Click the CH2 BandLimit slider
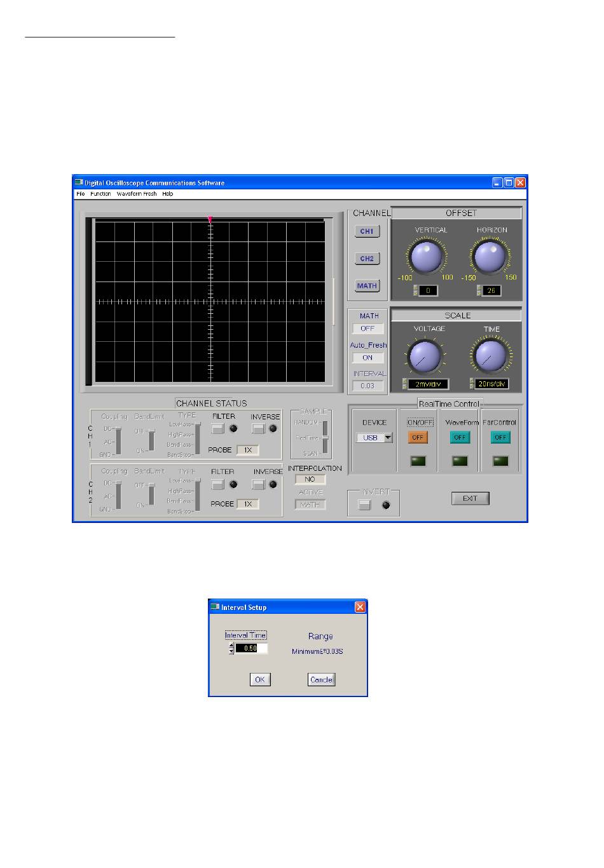 151,494
